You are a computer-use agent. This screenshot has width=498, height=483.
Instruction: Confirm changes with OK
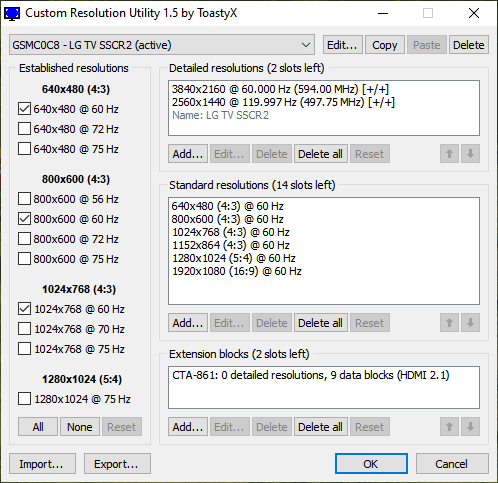point(371,464)
